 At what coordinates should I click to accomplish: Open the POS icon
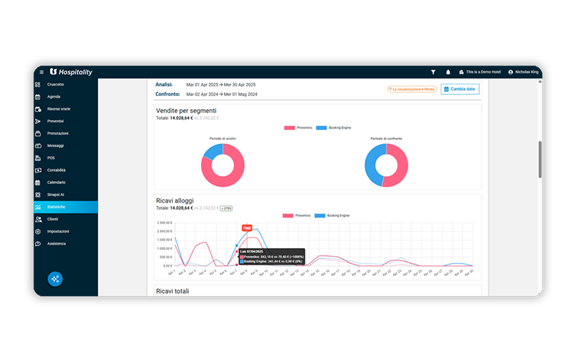pyautogui.click(x=38, y=158)
